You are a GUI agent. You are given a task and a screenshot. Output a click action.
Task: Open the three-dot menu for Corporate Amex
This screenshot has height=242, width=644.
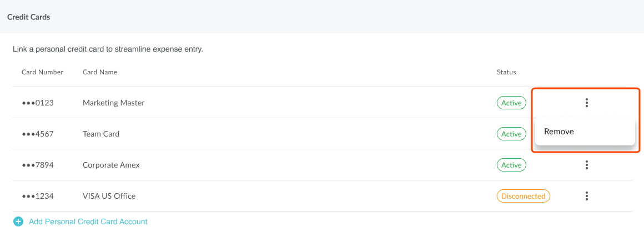click(x=586, y=165)
